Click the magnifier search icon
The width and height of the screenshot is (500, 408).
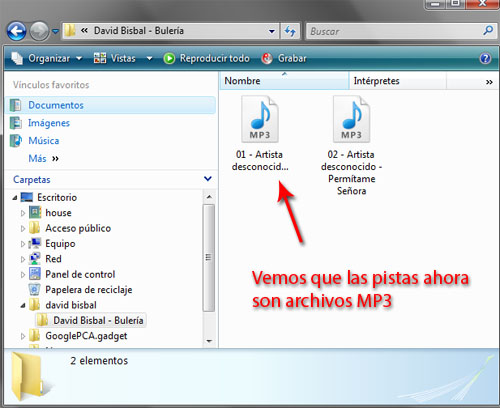[x=488, y=31]
